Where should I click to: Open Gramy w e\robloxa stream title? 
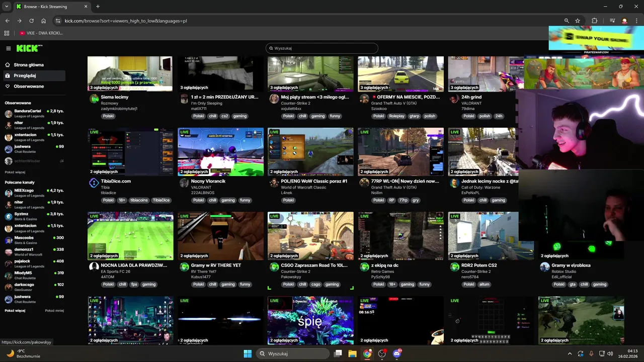(571, 265)
